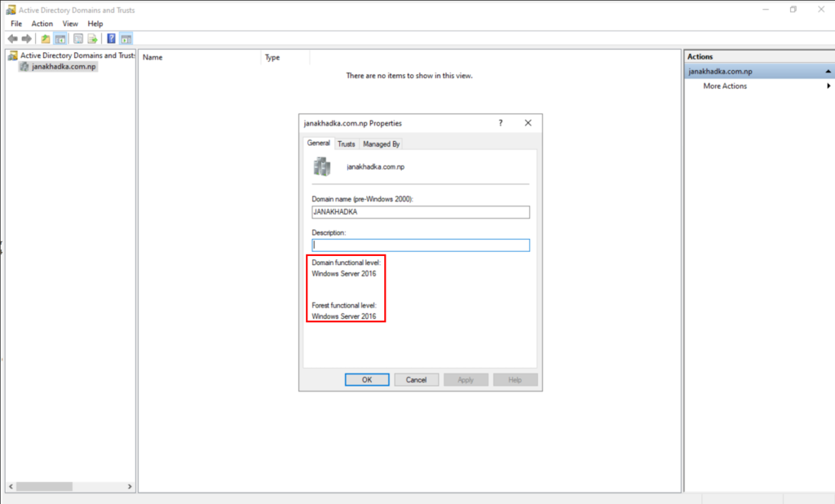This screenshot has width=835, height=504.
Task: Click the janakhadka.com.np text beside dialog server icon
Action: (x=375, y=166)
